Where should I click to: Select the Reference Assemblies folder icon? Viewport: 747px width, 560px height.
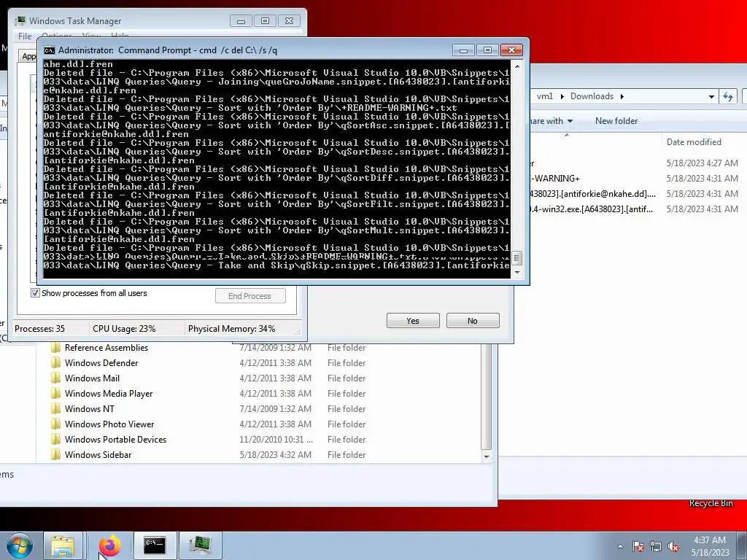coord(55,348)
